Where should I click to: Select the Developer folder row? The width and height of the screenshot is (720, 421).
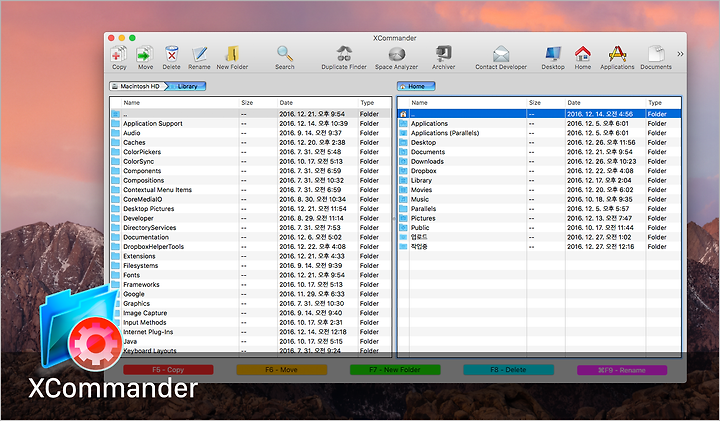click(x=251, y=218)
